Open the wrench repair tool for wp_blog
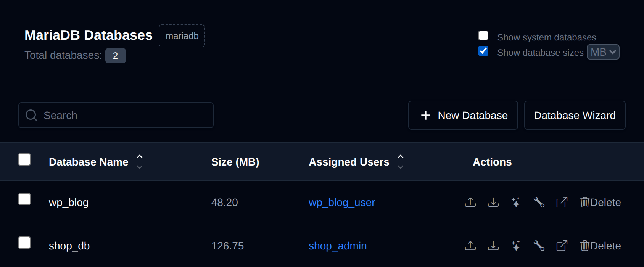Viewport: 644px width, 267px height. tap(539, 202)
